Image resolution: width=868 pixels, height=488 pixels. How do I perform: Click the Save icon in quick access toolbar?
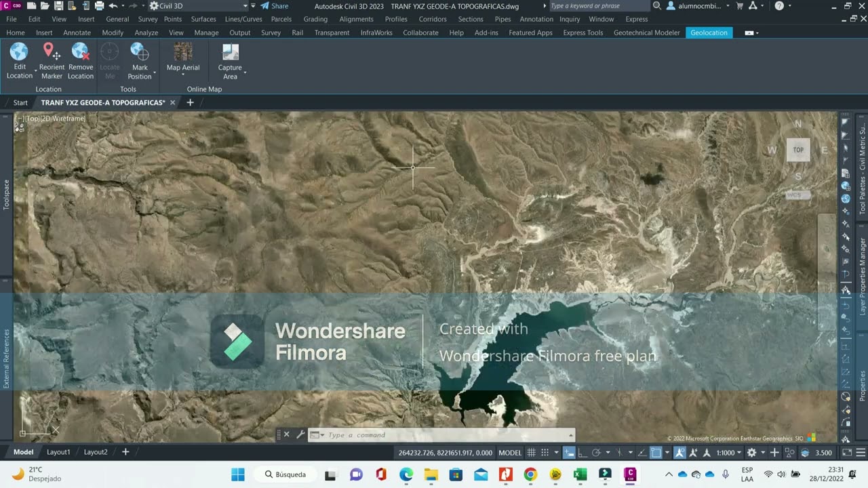click(x=59, y=5)
